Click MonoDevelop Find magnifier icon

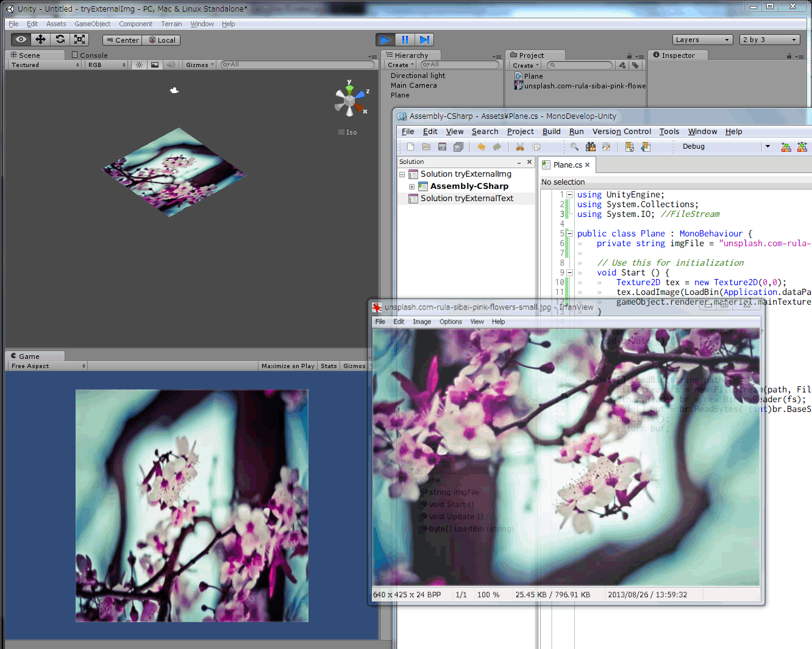[574, 147]
